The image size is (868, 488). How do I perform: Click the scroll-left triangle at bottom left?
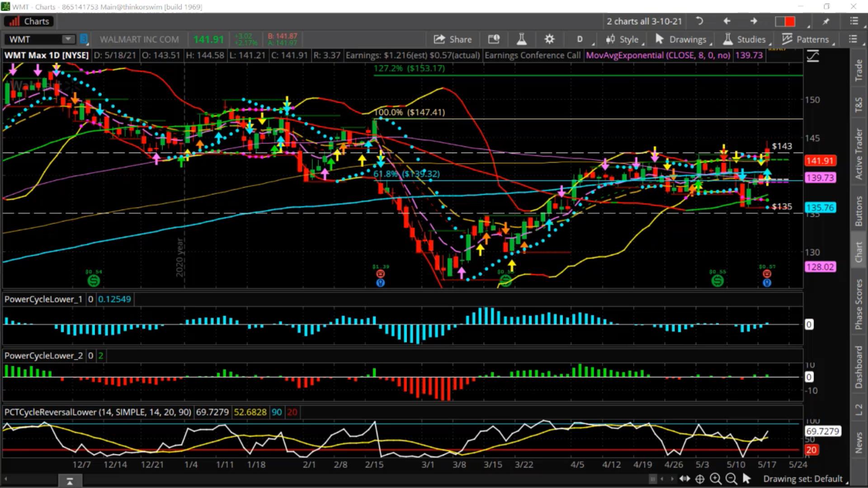coord(6,479)
